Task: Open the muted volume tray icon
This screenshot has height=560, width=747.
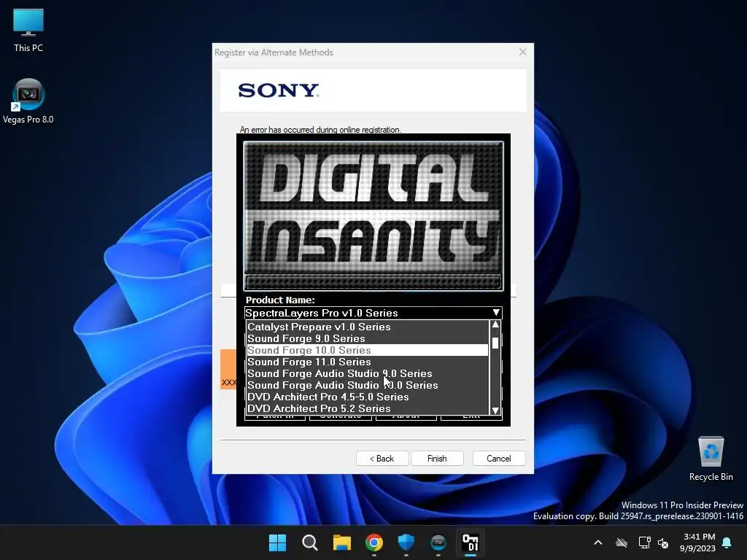Action: click(x=662, y=542)
